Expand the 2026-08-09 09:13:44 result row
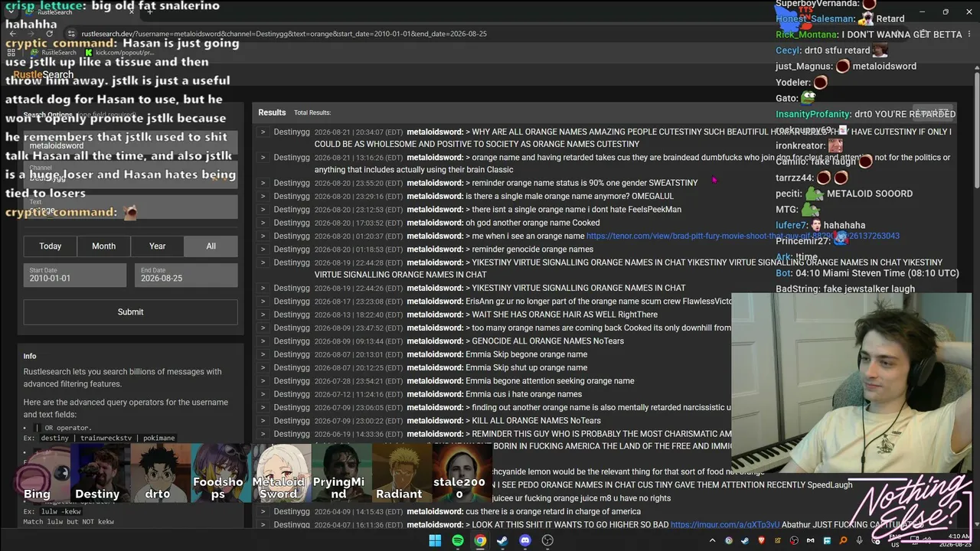Viewport: 980px width, 551px height. (263, 341)
